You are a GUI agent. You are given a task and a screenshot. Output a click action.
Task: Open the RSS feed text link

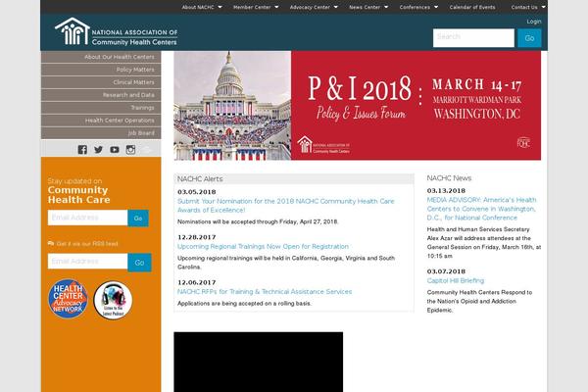pos(87,244)
